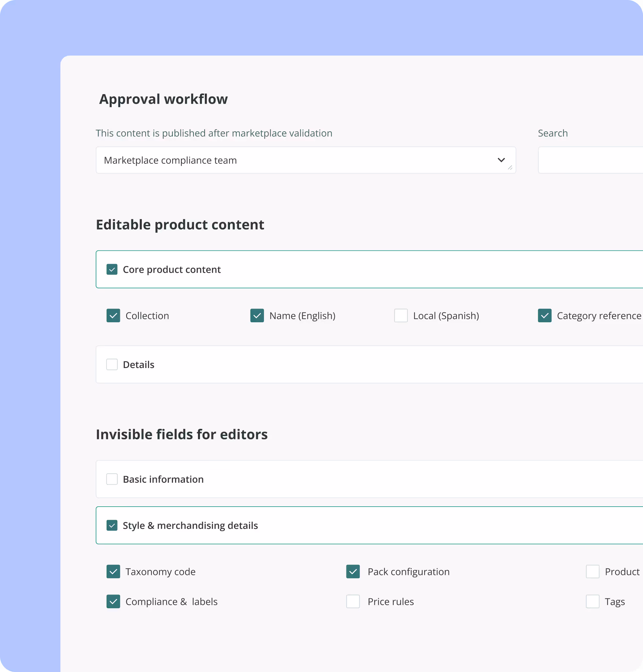Enable the Tags checkbox

pos(592,601)
